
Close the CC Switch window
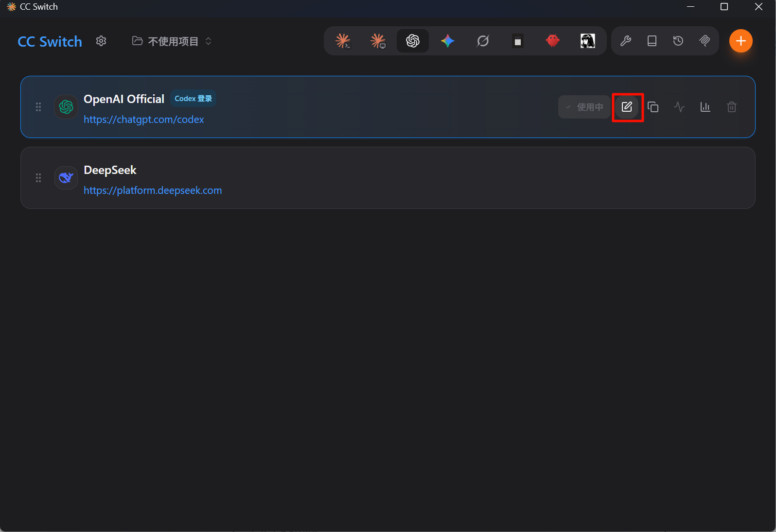click(x=758, y=7)
